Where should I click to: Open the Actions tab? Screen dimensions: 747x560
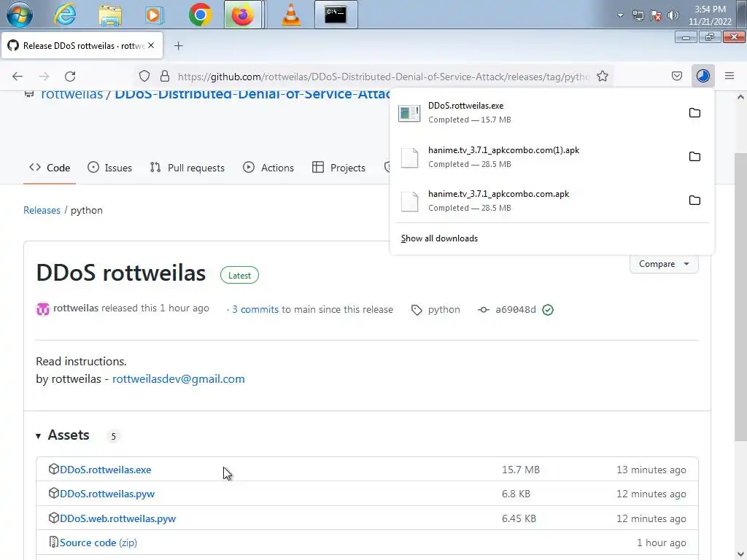pos(268,168)
